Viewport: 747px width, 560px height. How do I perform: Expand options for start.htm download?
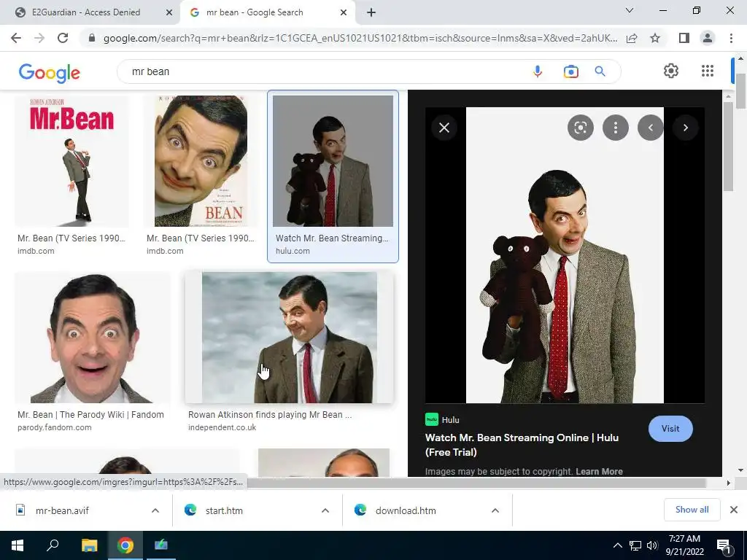(325, 510)
